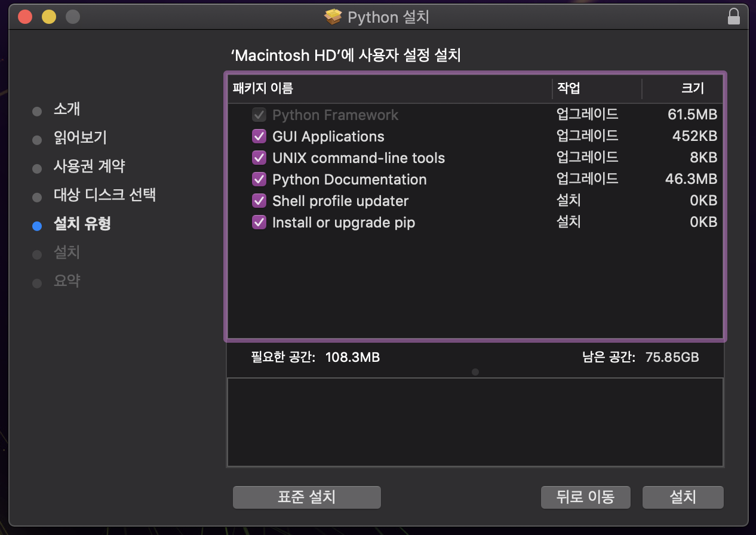
Task: Uncheck UNIX command-line tools checkbox
Action: coord(259,158)
